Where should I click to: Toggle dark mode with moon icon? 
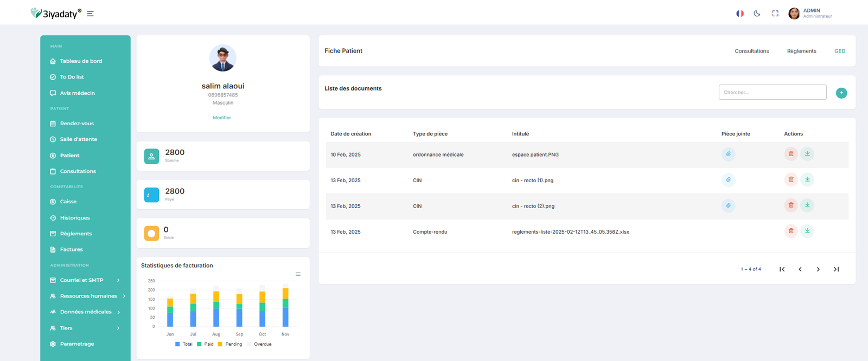[x=757, y=14]
